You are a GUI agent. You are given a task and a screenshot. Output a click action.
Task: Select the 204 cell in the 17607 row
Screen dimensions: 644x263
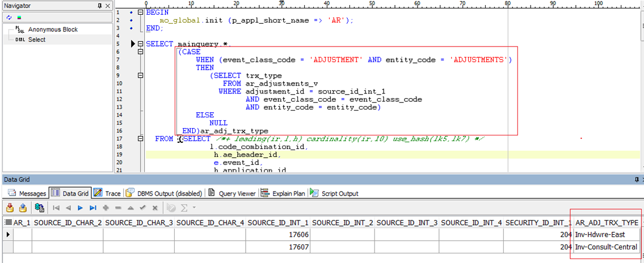click(x=538, y=247)
